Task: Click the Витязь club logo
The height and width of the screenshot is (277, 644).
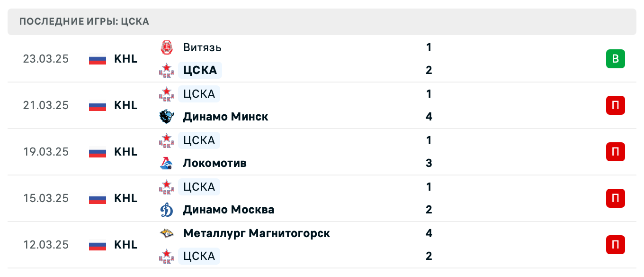Action: (x=166, y=47)
